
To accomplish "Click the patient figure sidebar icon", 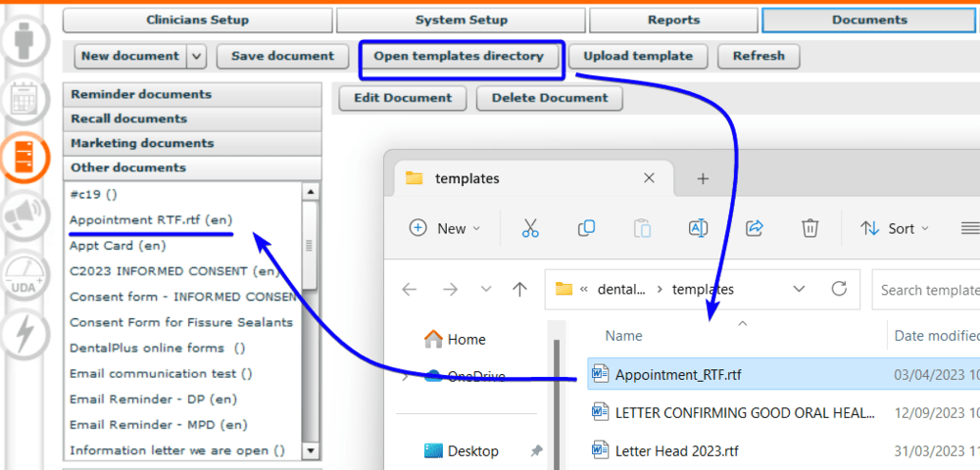I will tap(24, 41).
